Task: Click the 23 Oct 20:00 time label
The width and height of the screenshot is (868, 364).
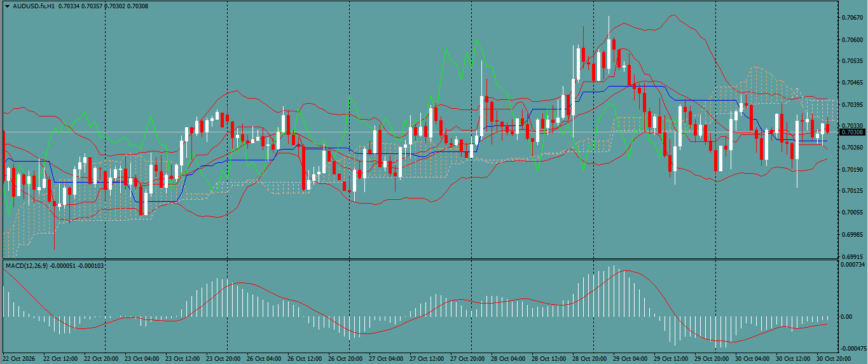Action: (223, 359)
